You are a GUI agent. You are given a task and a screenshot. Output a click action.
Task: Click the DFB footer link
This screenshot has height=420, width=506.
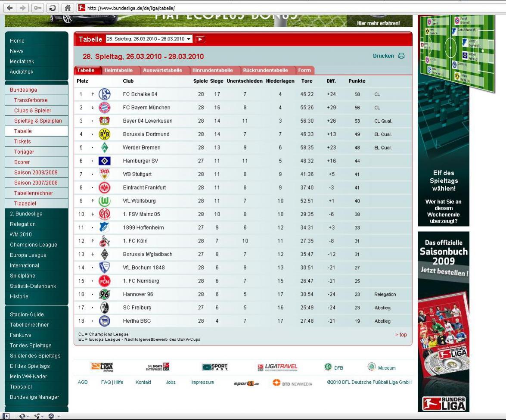tap(334, 367)
